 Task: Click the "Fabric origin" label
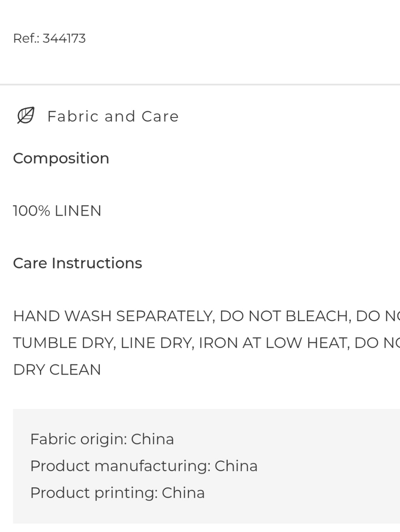pos(78,439)
